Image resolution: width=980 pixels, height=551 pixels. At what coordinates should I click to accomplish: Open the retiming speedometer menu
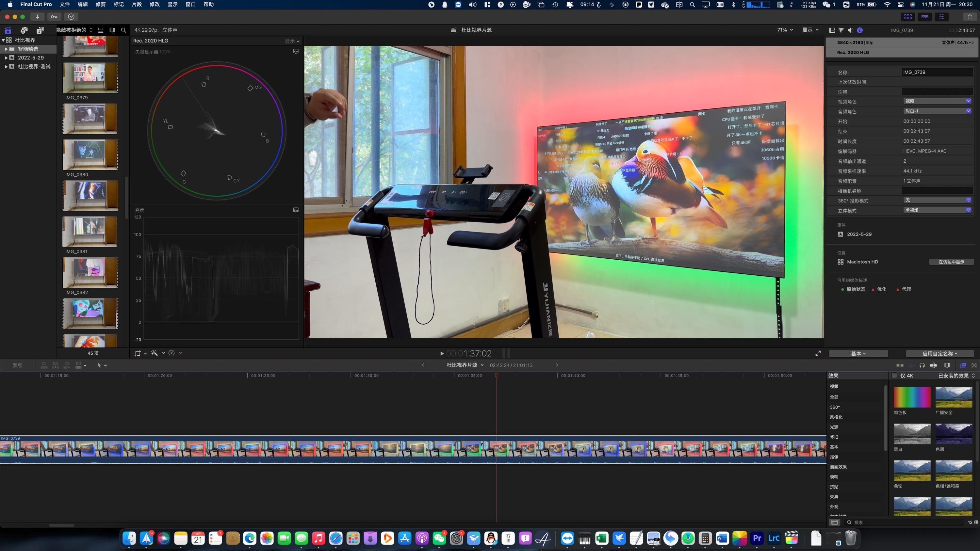pos(172,353)
